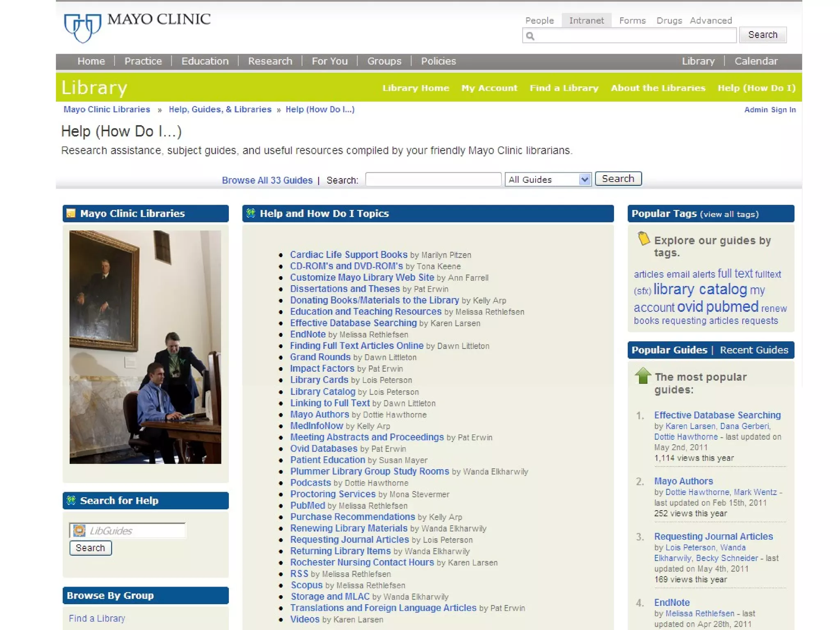Click the guides search text field

tap(433, 179)
